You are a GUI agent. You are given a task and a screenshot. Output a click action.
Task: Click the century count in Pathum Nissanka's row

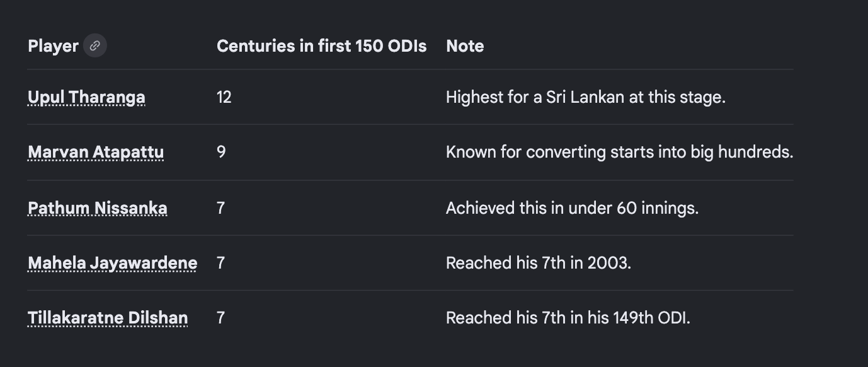[x=220, y=207]
